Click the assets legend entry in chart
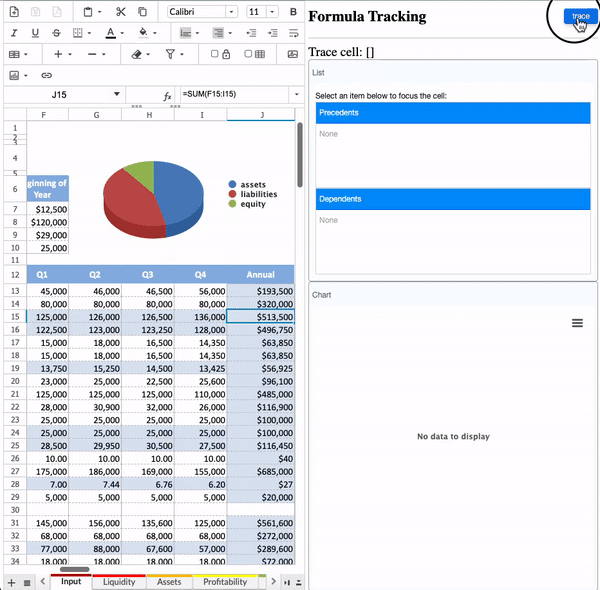600x590 pixels. 247,184
